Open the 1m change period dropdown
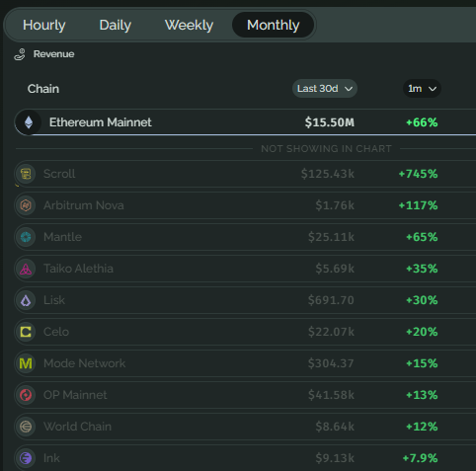Screen dimensions: 476x471 [422, 89]
